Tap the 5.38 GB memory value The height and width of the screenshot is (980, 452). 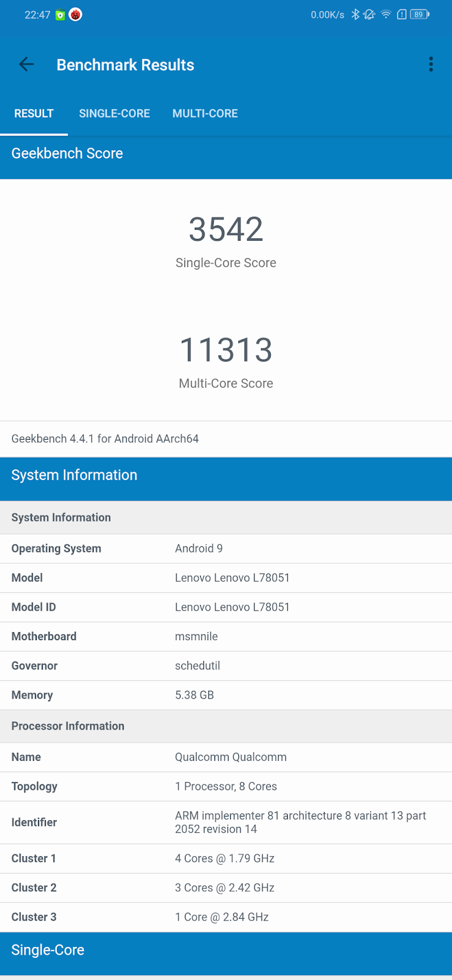point(195,695)
